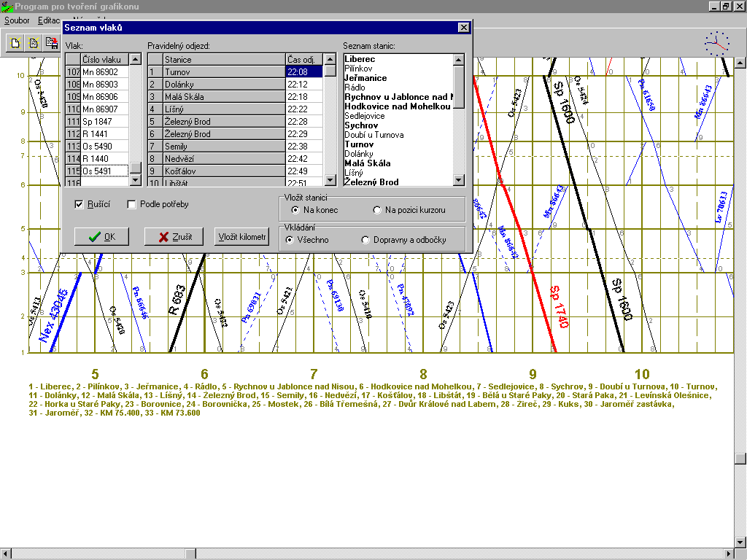Click main window vertical scrollbar thumb
The width and height of the screenshot is (747, 560).
(740, 458)
